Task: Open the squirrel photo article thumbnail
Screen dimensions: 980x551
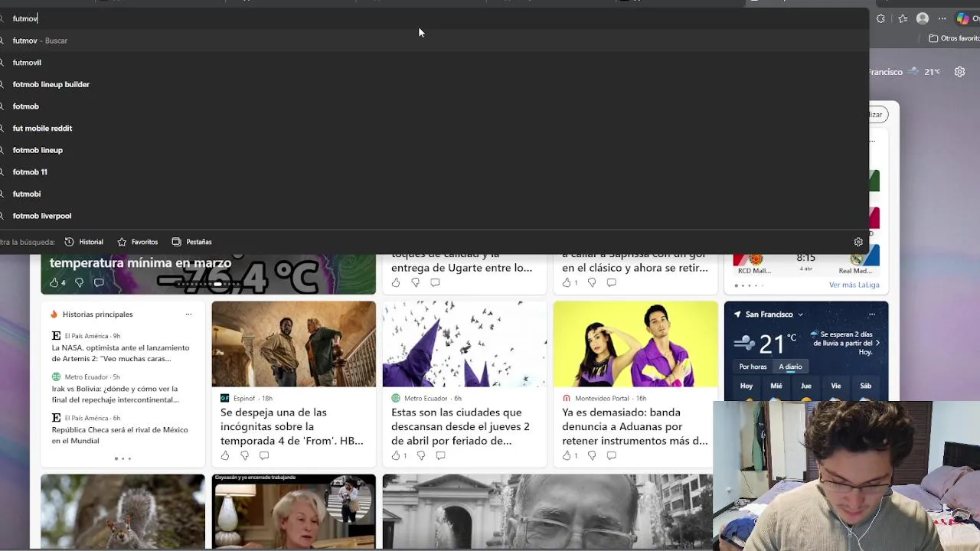Action: pos(123,511)
